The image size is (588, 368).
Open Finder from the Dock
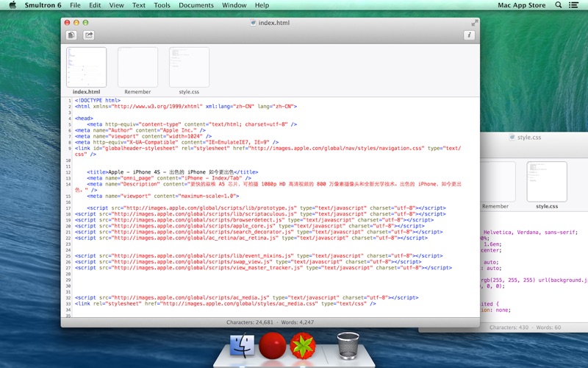pyautogui.click(x=242, y=344)
